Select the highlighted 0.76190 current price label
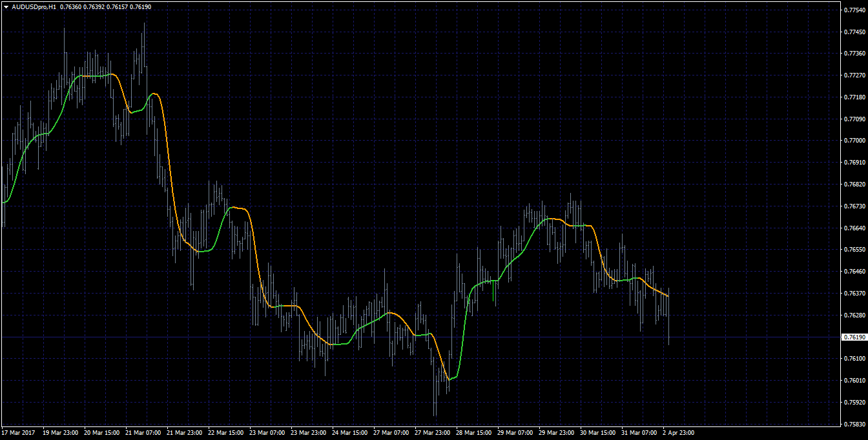Viewport: 868px width, 440px height. [854, 337]
